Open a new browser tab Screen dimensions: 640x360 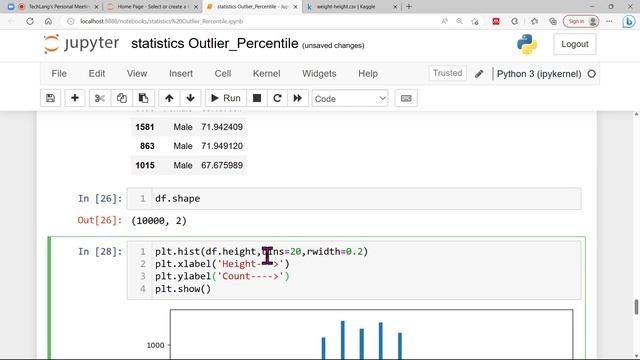[x=409, y=7]
